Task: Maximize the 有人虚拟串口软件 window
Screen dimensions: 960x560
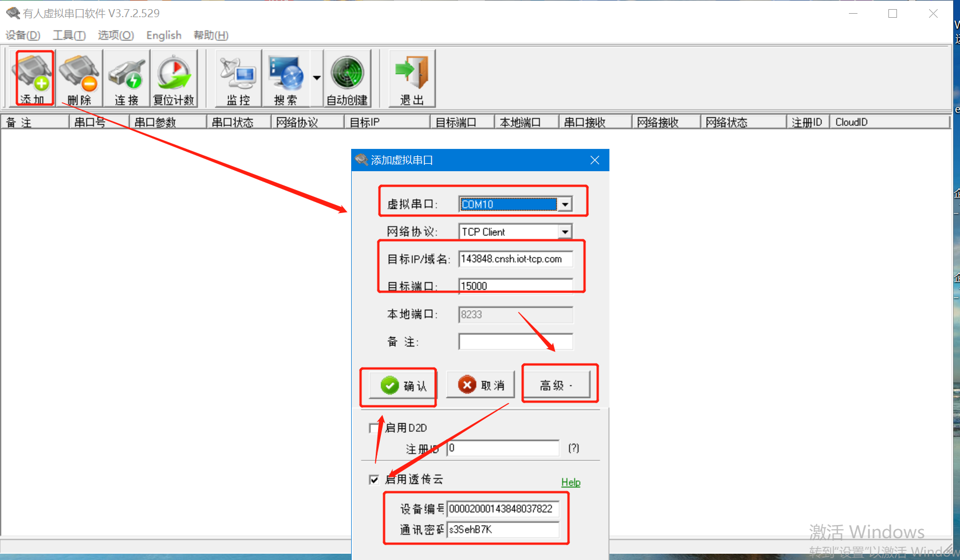Action: coord(892,14)
